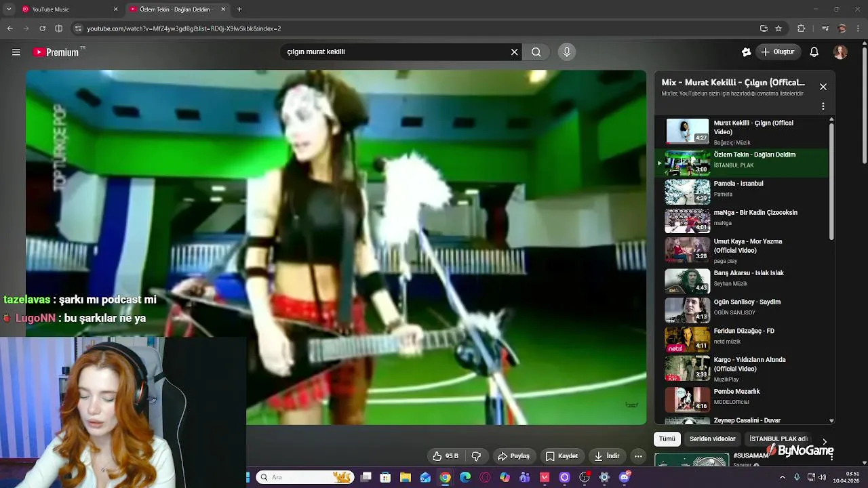Bookmark this page with the star
The height and width of the screenshot is (488, 868).
pos(778,28)
